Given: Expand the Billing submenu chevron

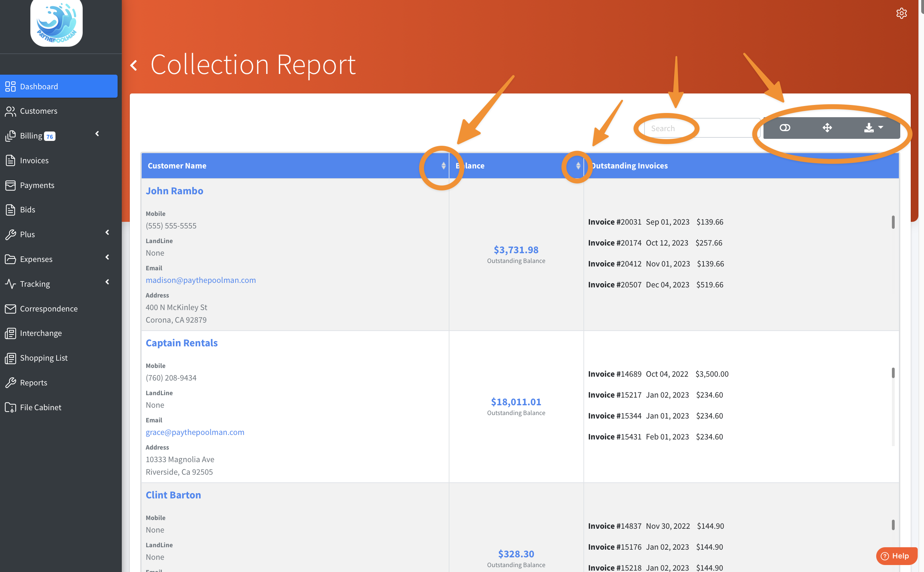Looking at the screenshot, I should (97, 134).
